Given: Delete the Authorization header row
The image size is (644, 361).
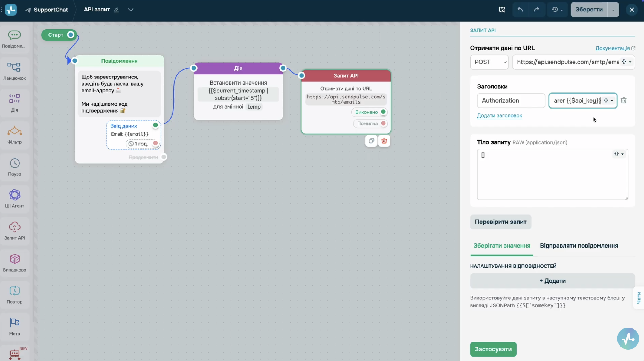Looking at the screenshot, I should coord(624,100).
